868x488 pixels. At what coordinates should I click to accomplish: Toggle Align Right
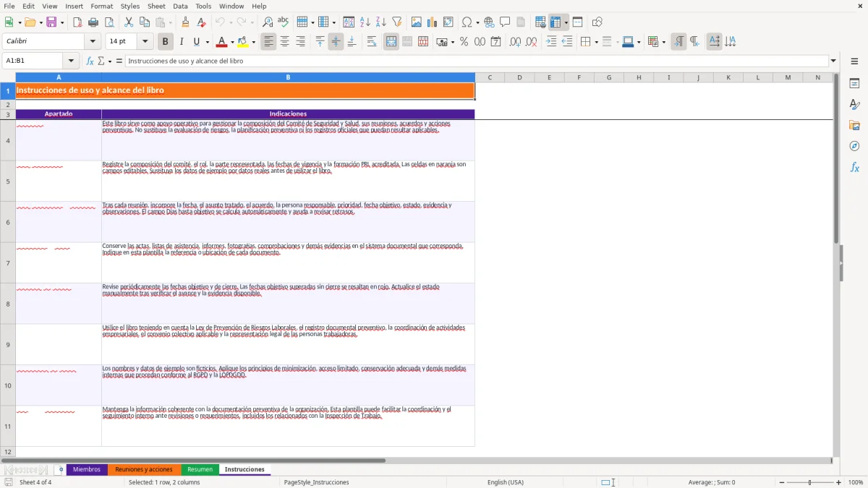coord(301,42)
